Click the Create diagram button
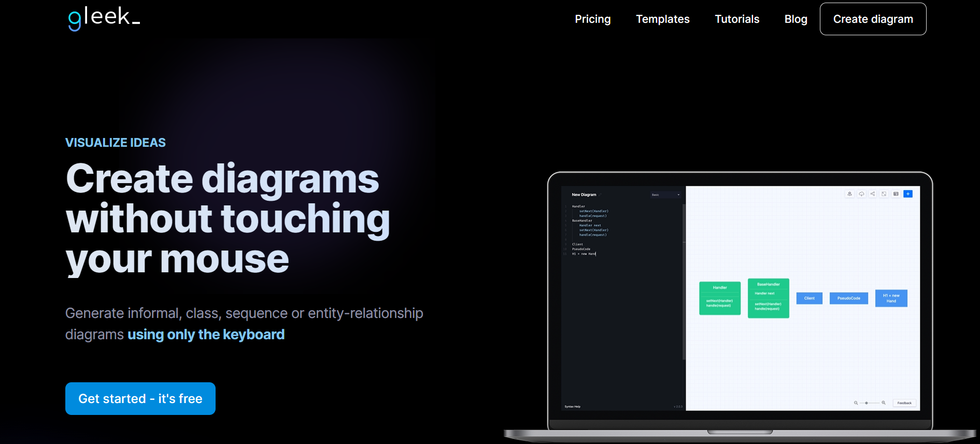Screen dimensions: 980x444 (x=873, y=19)
